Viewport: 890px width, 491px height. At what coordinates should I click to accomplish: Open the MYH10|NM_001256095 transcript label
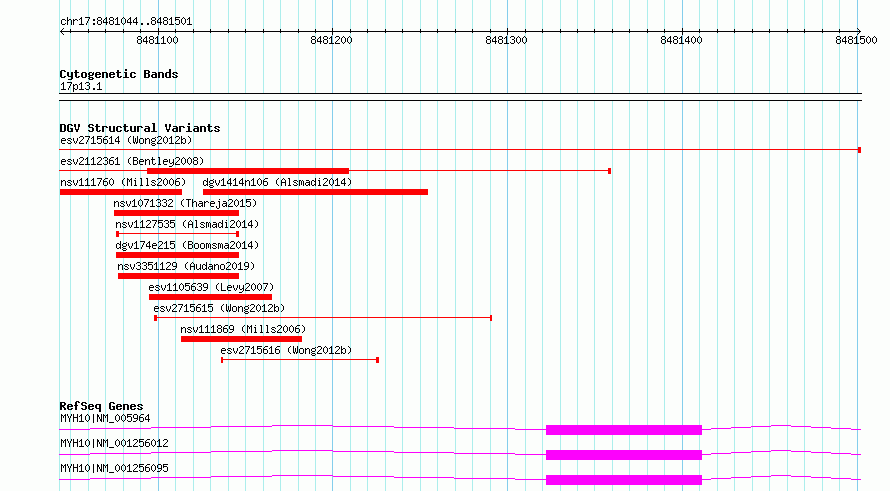(x=114, y=468)
